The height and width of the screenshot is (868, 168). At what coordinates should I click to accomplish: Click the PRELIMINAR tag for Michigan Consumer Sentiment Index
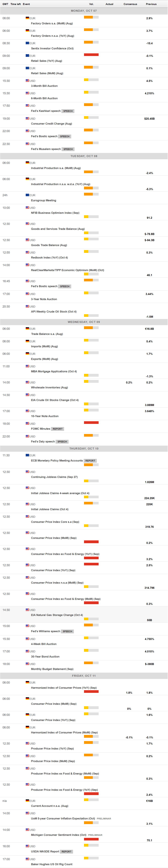[x=95, y=835]
